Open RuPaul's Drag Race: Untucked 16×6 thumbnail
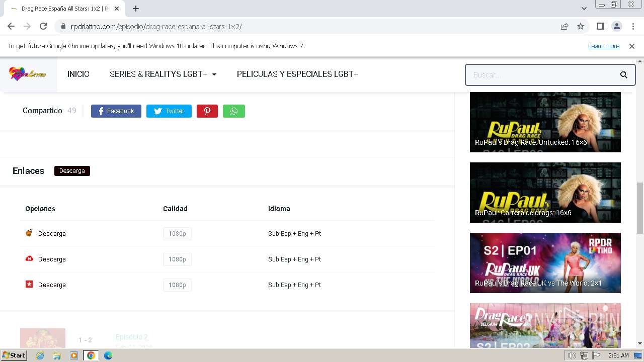 click(545, 122)
